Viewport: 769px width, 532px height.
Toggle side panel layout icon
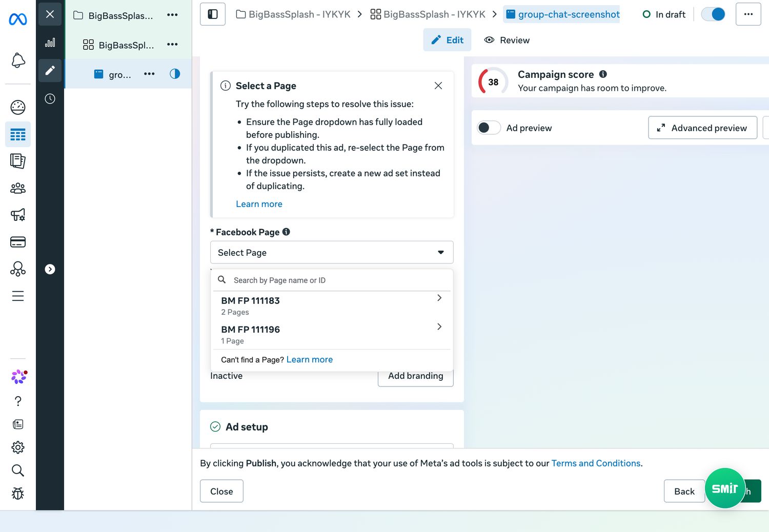pyautogui.click(x=213, y=14)
